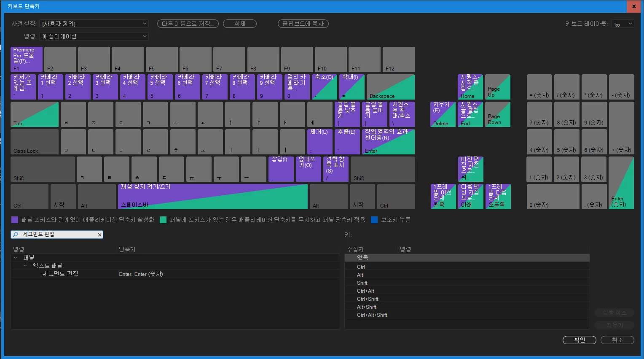Select the 0 (숫자) numpad key
The width and height of the screenshot is (644, 359).
coord(553,197)
